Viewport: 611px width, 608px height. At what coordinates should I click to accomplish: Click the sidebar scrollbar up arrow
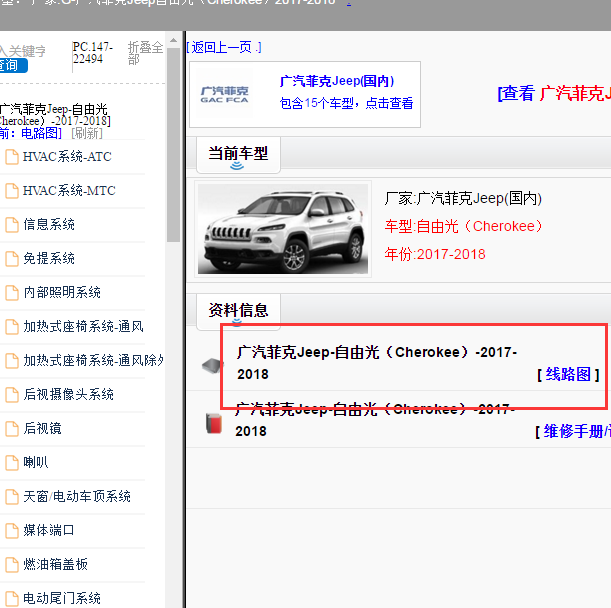point(173,40)
